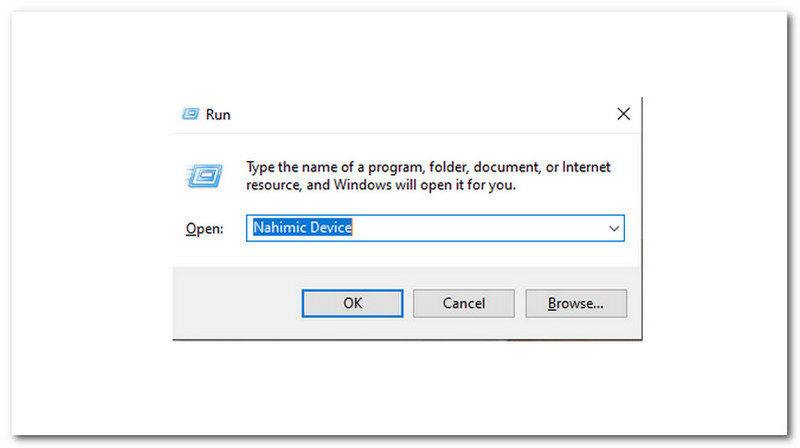Click the Cancel button
Viewport: 800px width, 448px height.
click(x=463, y=304)
